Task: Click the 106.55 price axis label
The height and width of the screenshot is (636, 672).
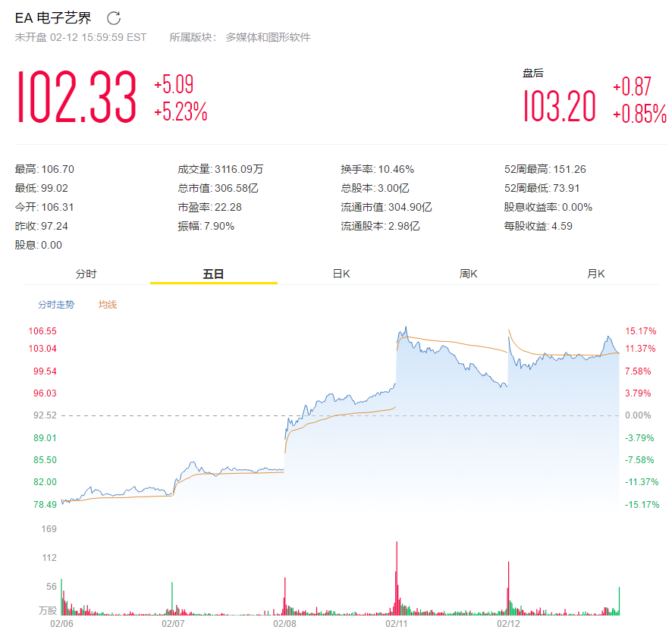Action: click(42, 331)
